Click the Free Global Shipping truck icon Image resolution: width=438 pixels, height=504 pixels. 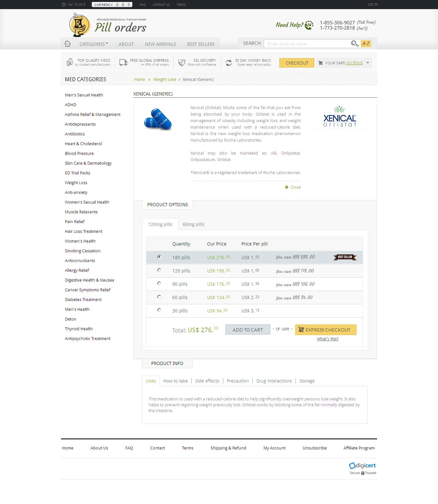(x=123, y=62)
